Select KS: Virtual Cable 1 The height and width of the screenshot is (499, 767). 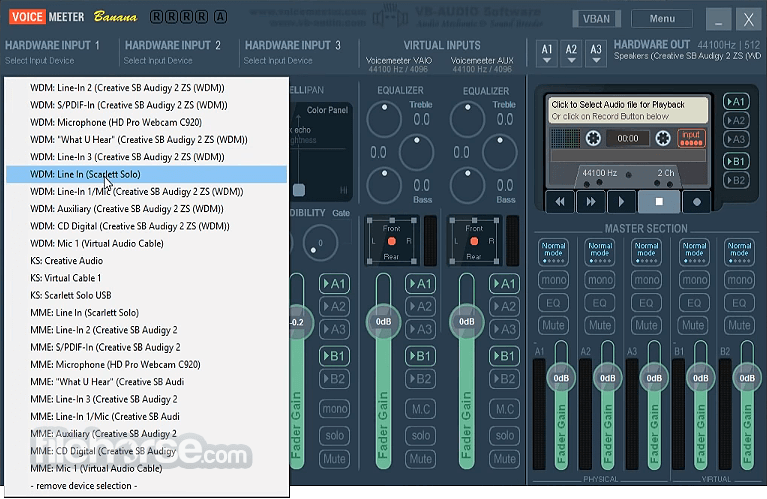(x=146, y=278)
